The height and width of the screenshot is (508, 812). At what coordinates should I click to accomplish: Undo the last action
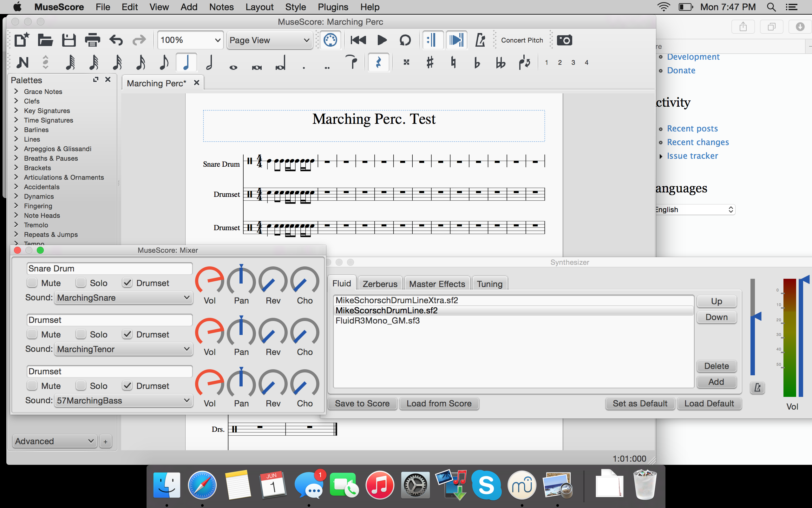tap(116, 40)
